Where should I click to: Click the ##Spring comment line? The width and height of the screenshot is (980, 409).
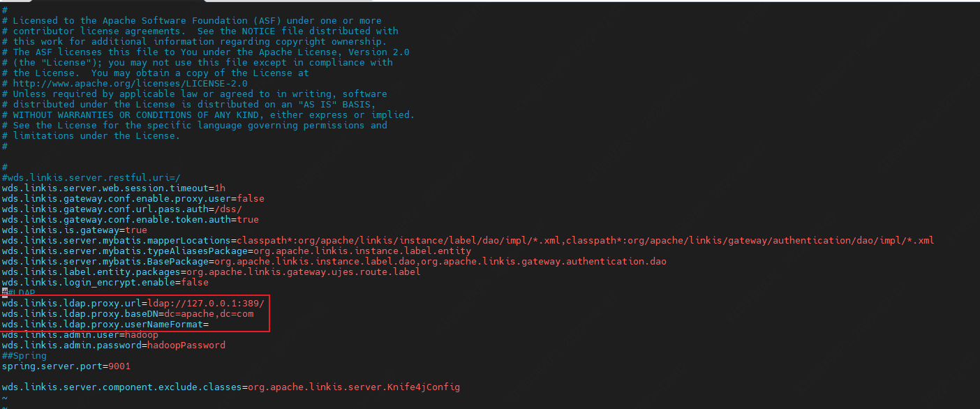tap(24, 356)
